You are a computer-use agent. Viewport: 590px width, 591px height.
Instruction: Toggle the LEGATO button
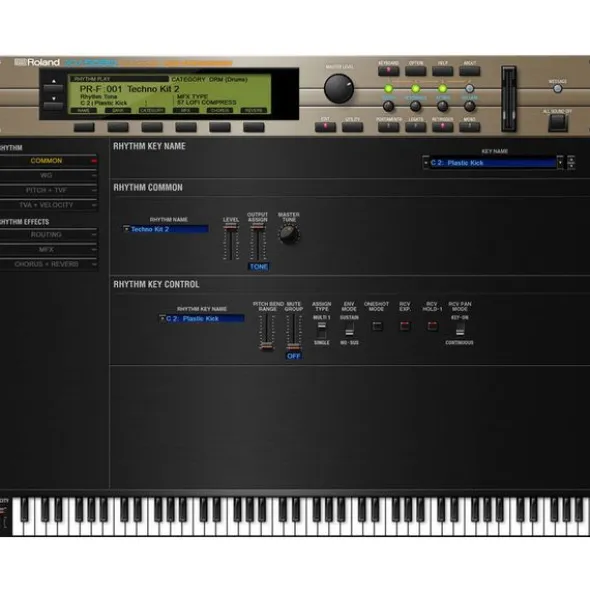(415, 127)
